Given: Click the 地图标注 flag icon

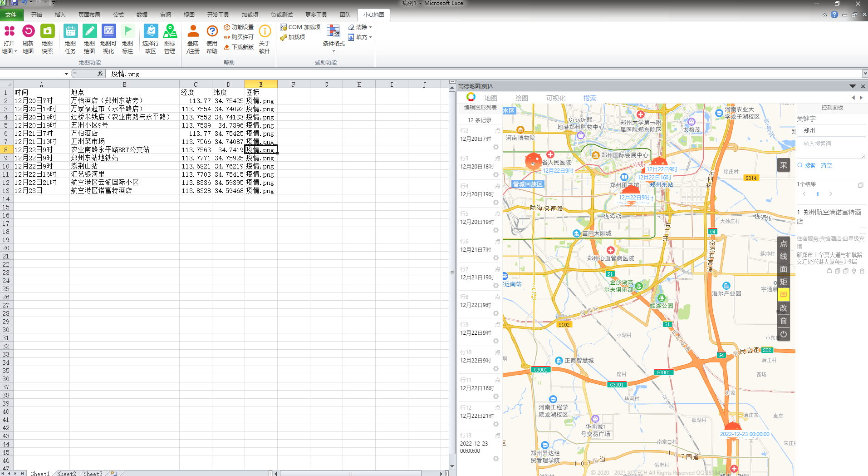Looking at the screenshot, I should [128, 32].
